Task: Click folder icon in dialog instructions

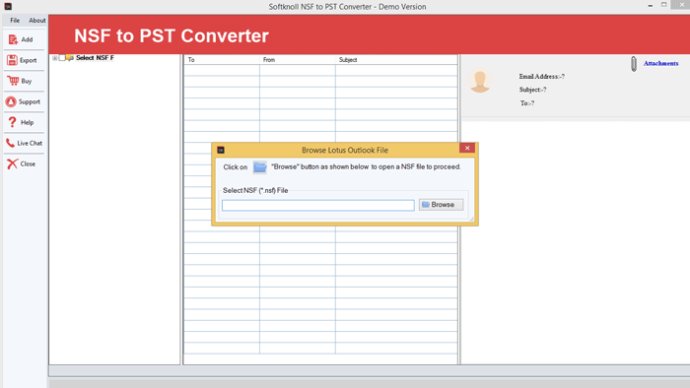Action: click(260, 167)
